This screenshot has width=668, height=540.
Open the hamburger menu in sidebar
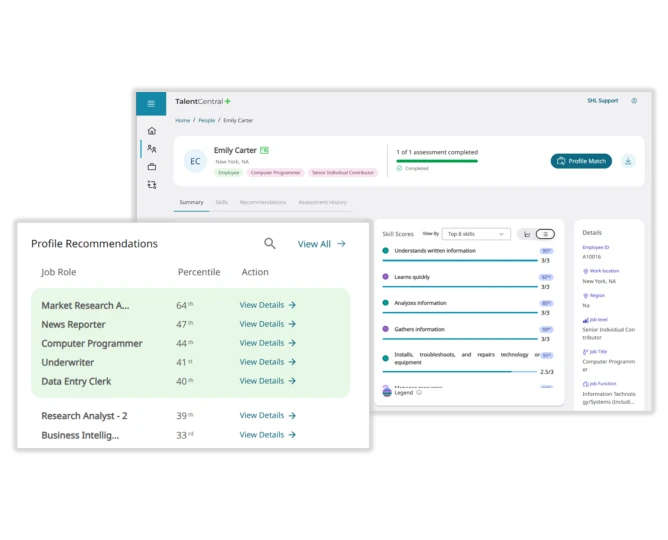pyautogui.click(x=151, y=103)
